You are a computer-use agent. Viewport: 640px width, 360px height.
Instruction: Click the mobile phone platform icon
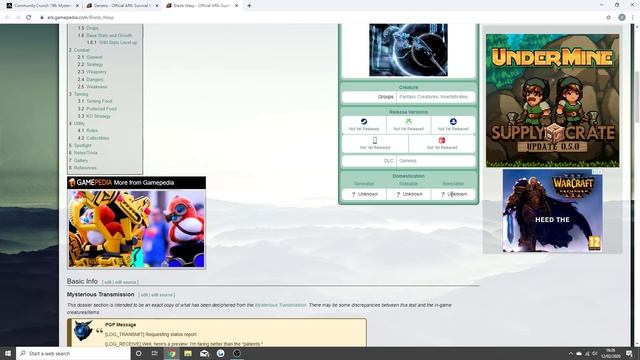click(375, 140)
